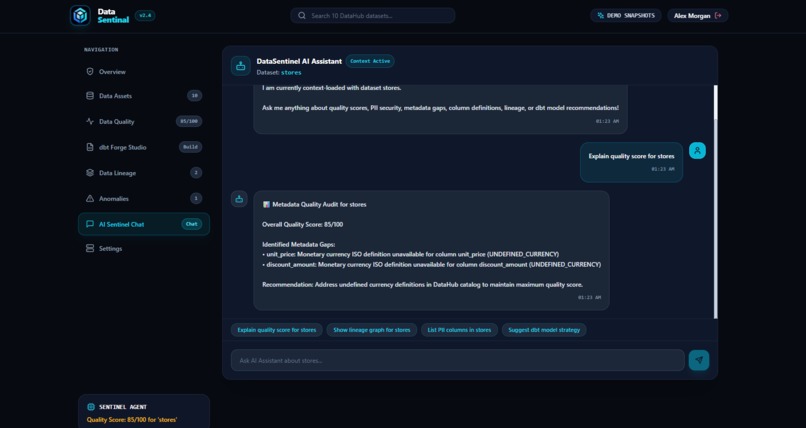Click the assistant bot icon in chat header
806x428 pixels.
pos(241,66)
